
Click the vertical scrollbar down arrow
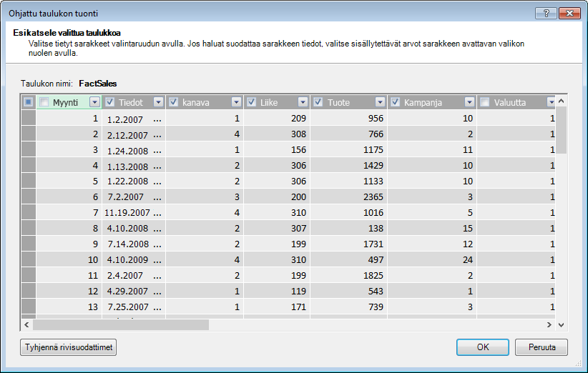(562, 325)
